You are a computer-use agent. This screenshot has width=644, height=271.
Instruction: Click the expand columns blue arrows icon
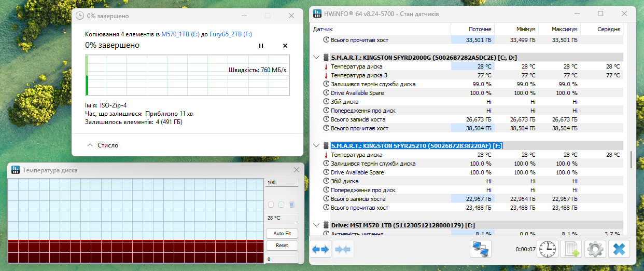point(320,250)
